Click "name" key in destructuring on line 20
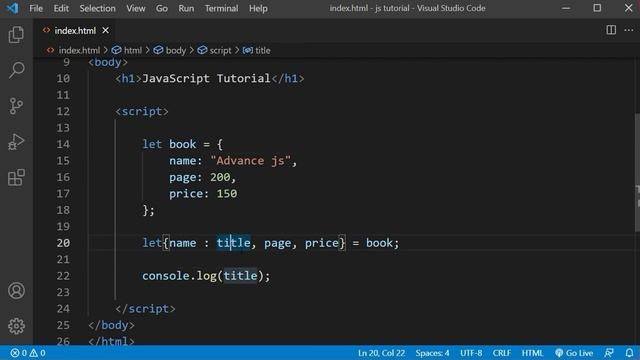The height and width of the screenshot is (360, 640). 182,243
